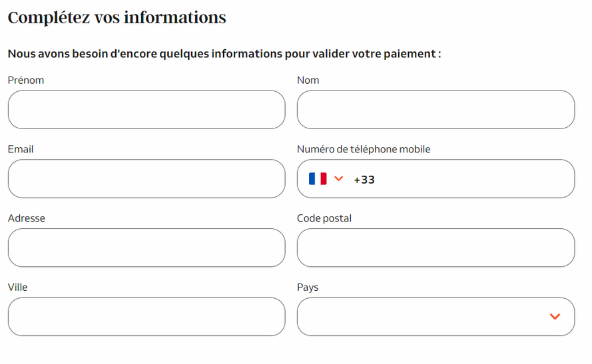Focus the Ville text field

(147, 317)
